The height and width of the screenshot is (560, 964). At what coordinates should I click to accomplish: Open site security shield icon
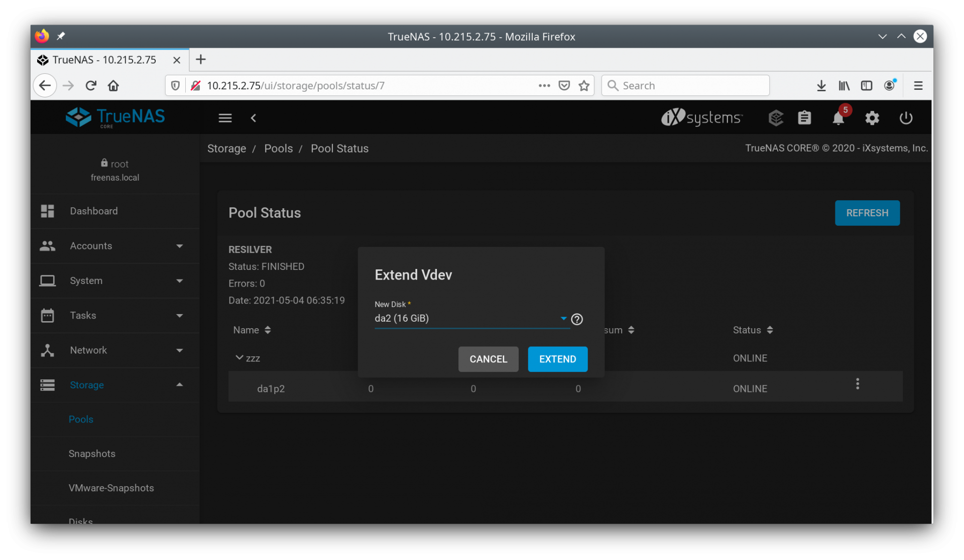[x=175, y=86]
